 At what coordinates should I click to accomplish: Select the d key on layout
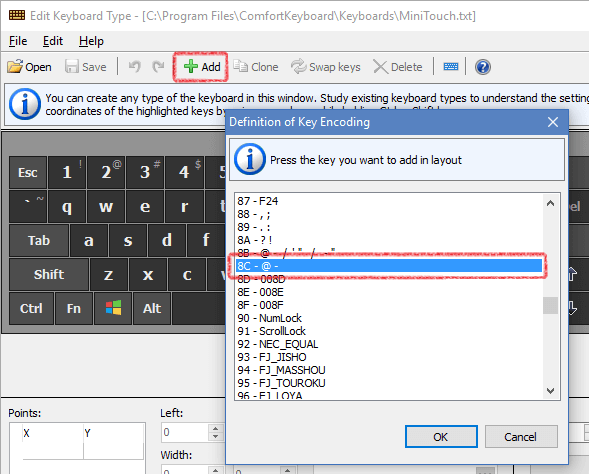pyautogui.click(x=167, y=240)
